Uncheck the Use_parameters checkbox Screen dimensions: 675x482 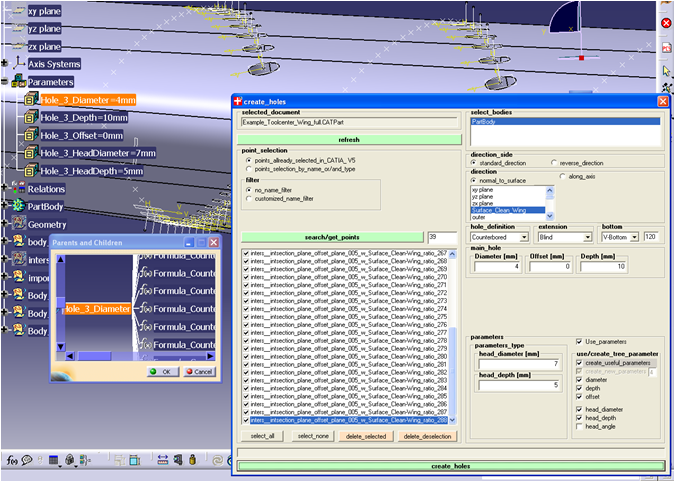579,342
